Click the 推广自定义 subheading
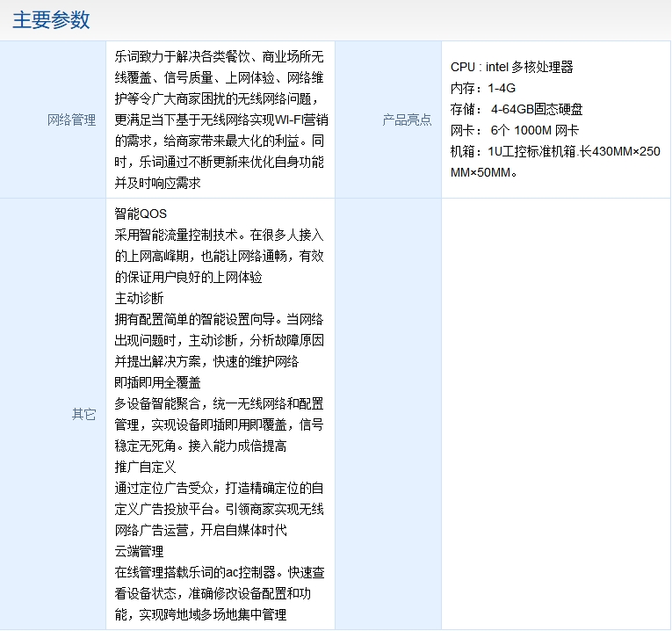This screenshot has width=672, height=631. pos(145,467)
